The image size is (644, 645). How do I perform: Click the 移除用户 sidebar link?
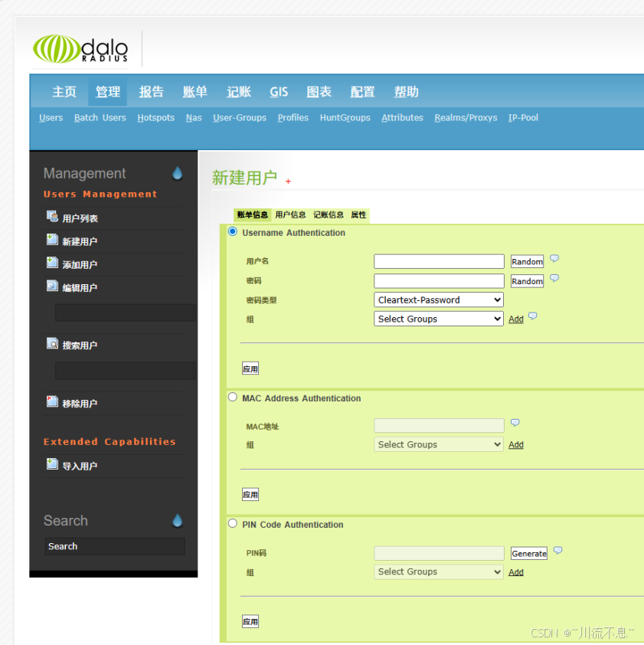(x=80, y=404)
